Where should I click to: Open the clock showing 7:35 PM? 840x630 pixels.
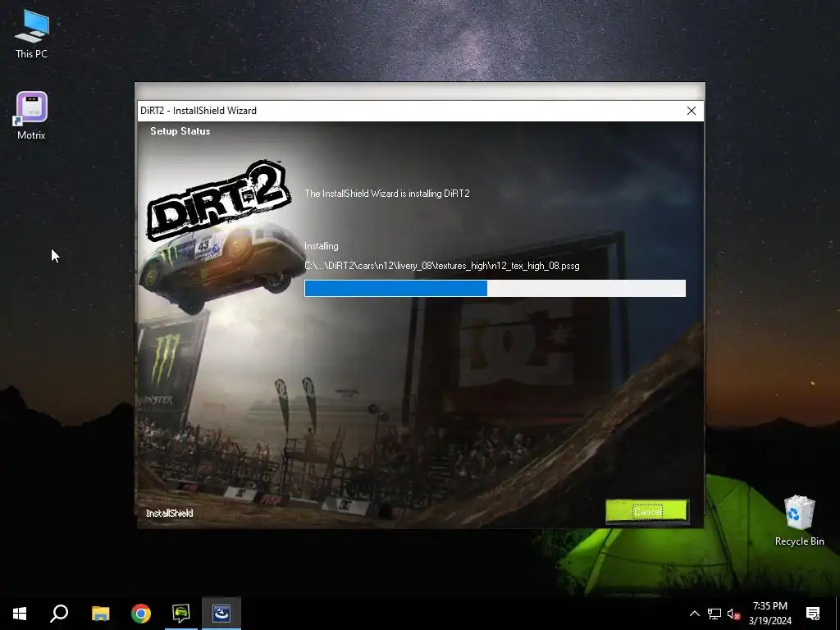point(769,614)
